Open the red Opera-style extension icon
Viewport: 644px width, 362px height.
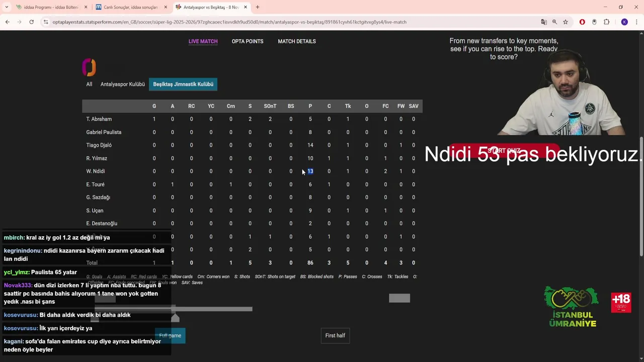(582, 22)
